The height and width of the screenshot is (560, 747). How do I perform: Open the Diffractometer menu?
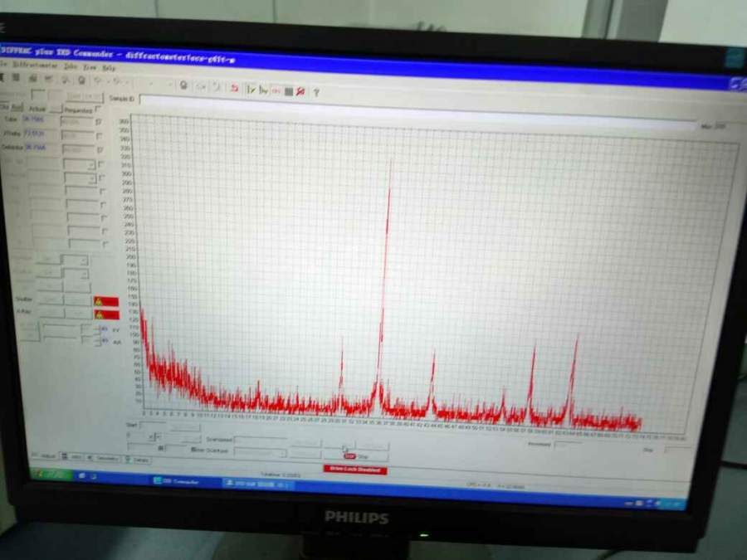35,64
